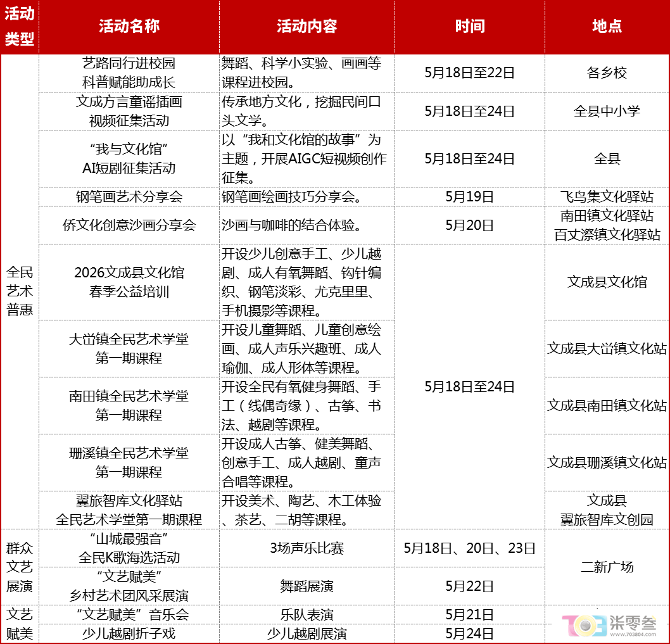Click the 开设少儿创意手工 content cell
670x644 pixels.
(x=307, y=282)
